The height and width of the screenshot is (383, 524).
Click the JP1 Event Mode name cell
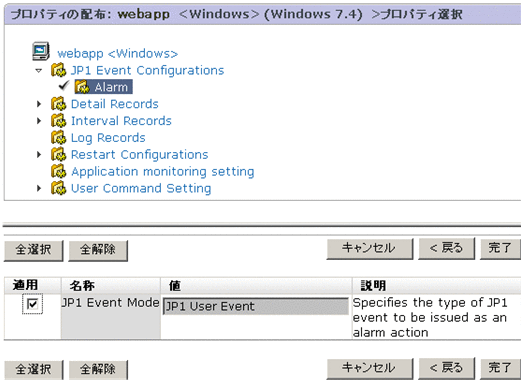pyautogui.click(x=111, y=316)
